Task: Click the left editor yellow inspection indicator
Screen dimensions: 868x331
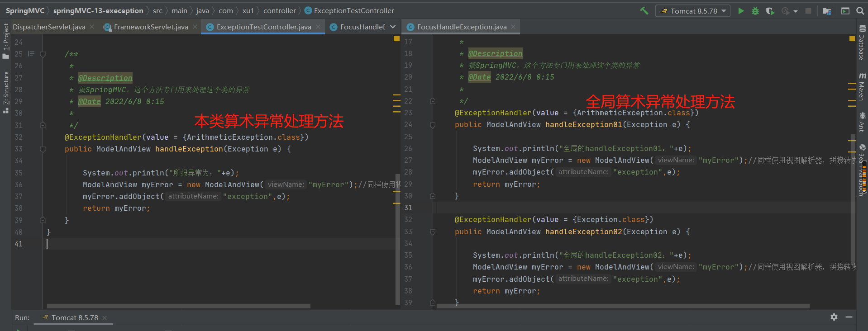Action: [397, 39]
